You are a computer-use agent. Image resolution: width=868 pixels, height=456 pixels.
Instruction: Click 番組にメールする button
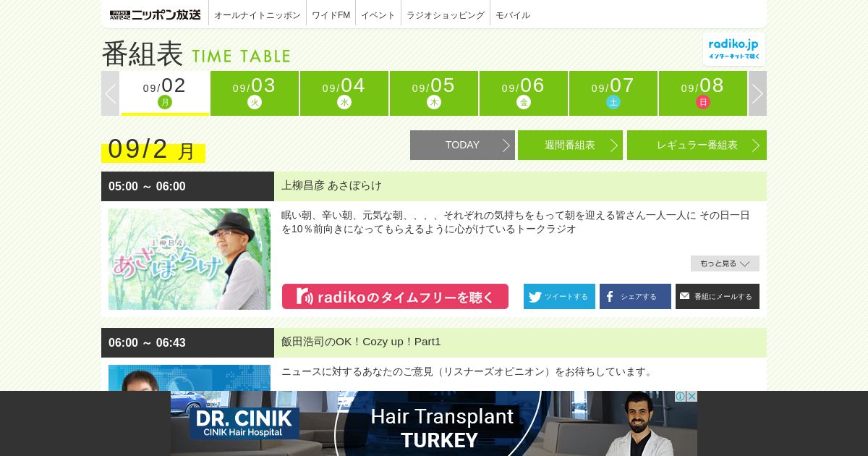click(x=718, y=297)
